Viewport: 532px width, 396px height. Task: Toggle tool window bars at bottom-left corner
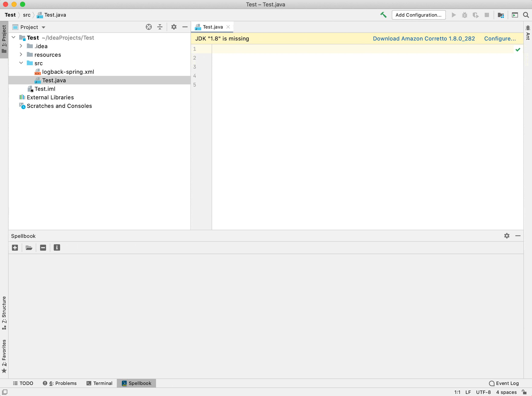tap(4, 392)
